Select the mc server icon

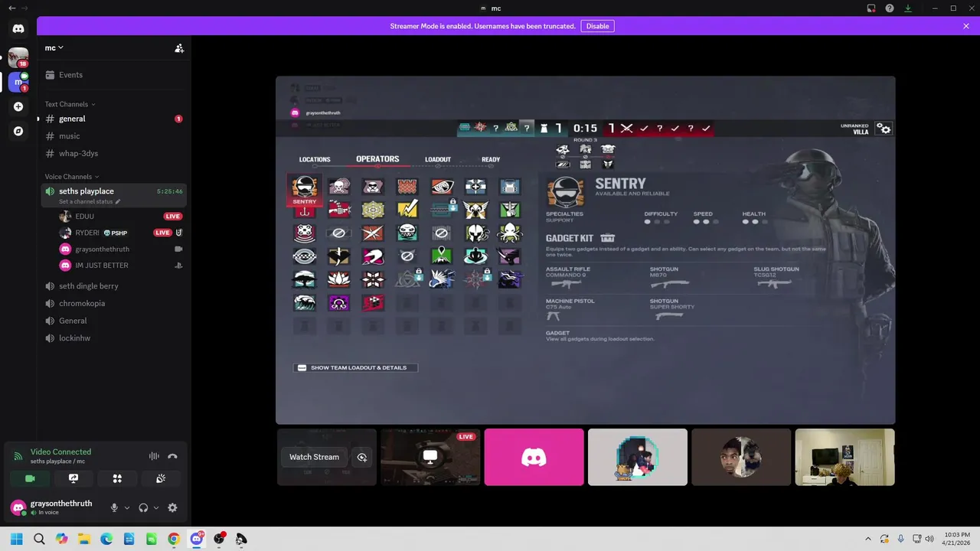(x=18, y=82)
